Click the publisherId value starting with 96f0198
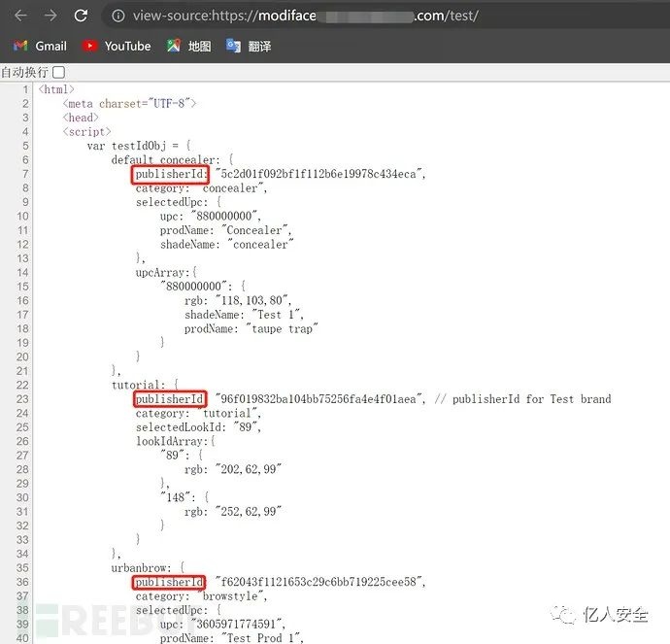The image size is (670, 644). pyautogui.click(x=320, y=399)
